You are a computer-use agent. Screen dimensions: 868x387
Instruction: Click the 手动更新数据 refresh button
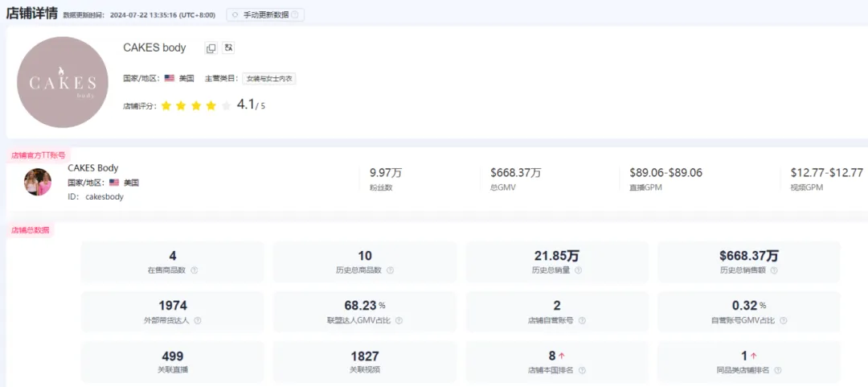(x=265, y=15)
